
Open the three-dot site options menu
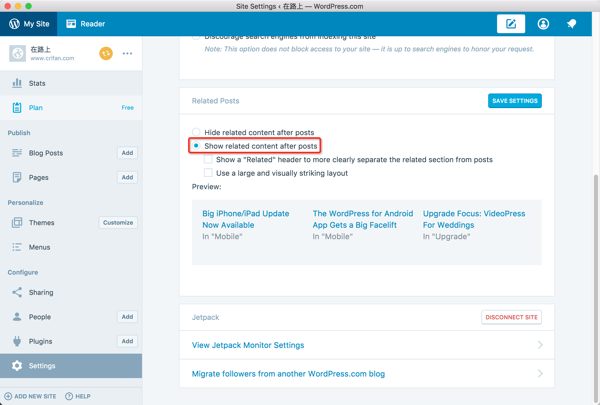pos(127,53)
